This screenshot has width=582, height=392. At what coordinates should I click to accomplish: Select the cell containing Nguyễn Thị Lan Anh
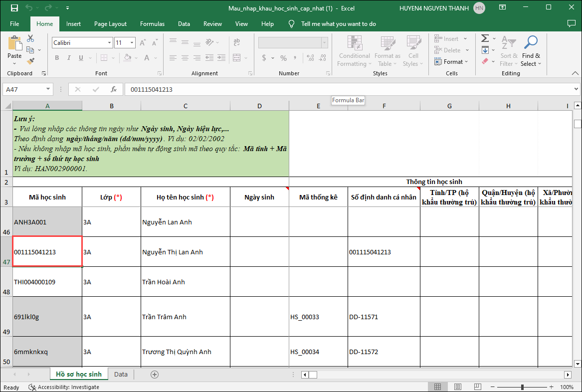pos(185,252)
